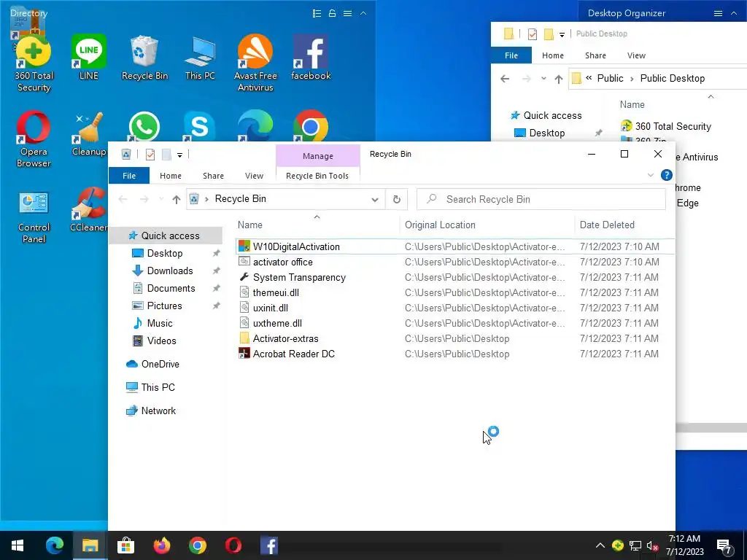Open Google Chrome desktop shortcut
The height and width of the screenshot is (560, 747).
[x=311, y=126]
